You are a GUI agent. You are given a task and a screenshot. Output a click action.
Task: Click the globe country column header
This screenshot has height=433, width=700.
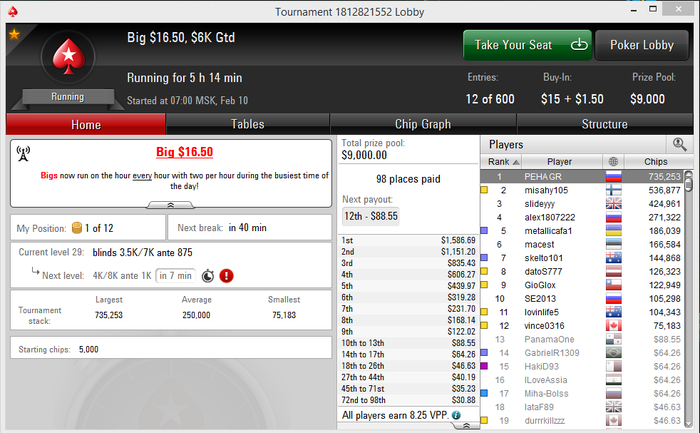[x=613, y=162]
